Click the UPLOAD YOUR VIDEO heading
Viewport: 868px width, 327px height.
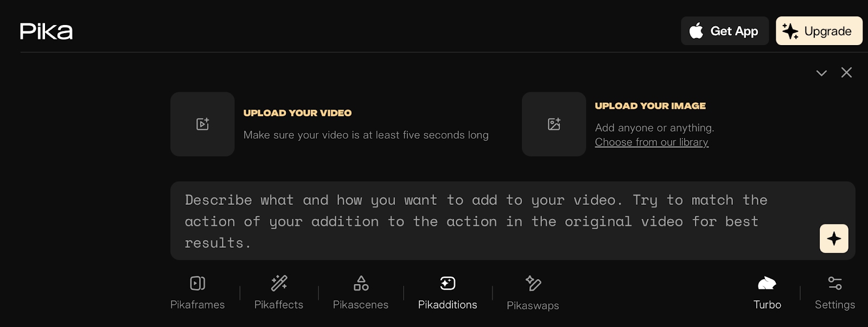point(297,113)
